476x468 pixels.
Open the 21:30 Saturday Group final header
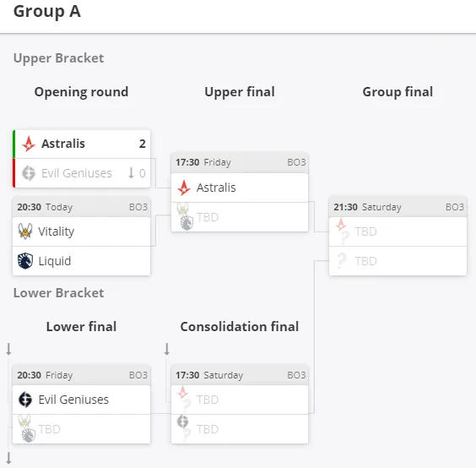click(x=398, y=207)
